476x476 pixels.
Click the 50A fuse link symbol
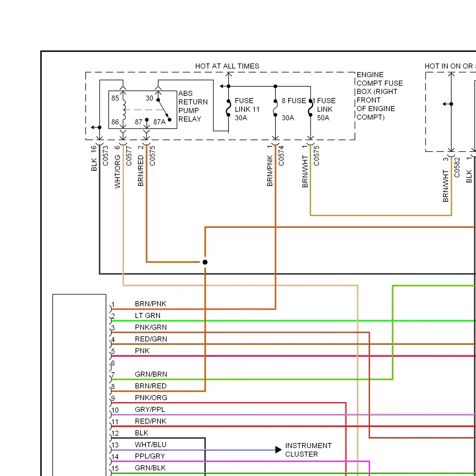[x=310, y=108]
